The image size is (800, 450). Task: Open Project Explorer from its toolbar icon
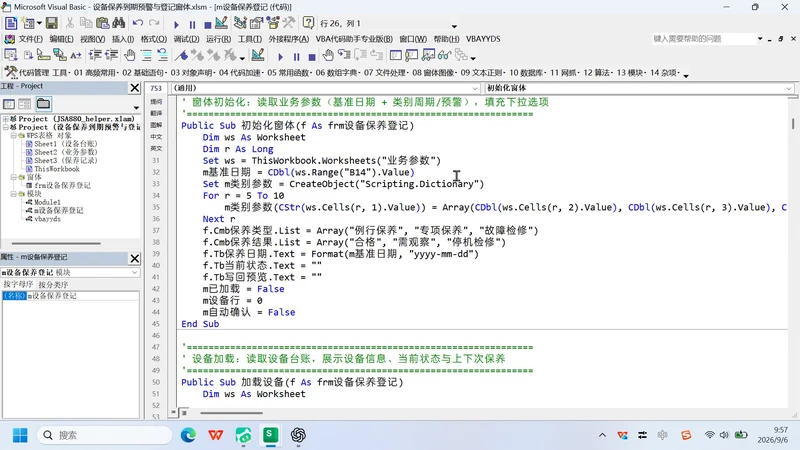click(x=240, y=23)
